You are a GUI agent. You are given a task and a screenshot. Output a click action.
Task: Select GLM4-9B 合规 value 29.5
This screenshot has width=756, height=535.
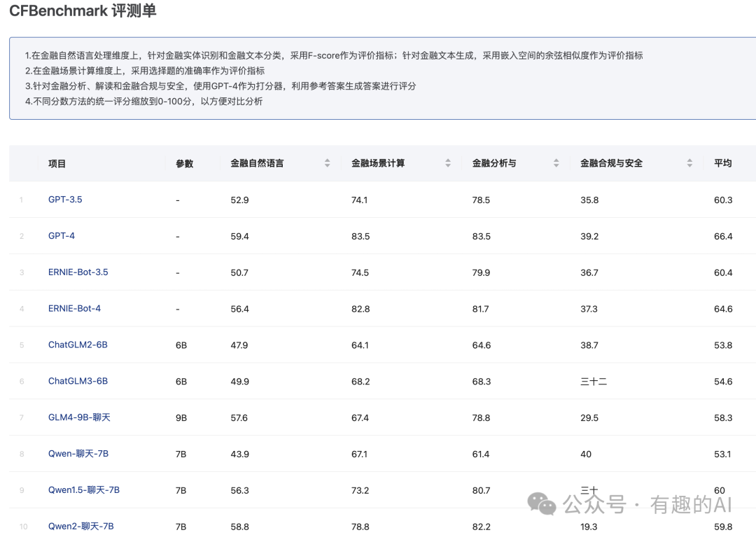[589, 418]
